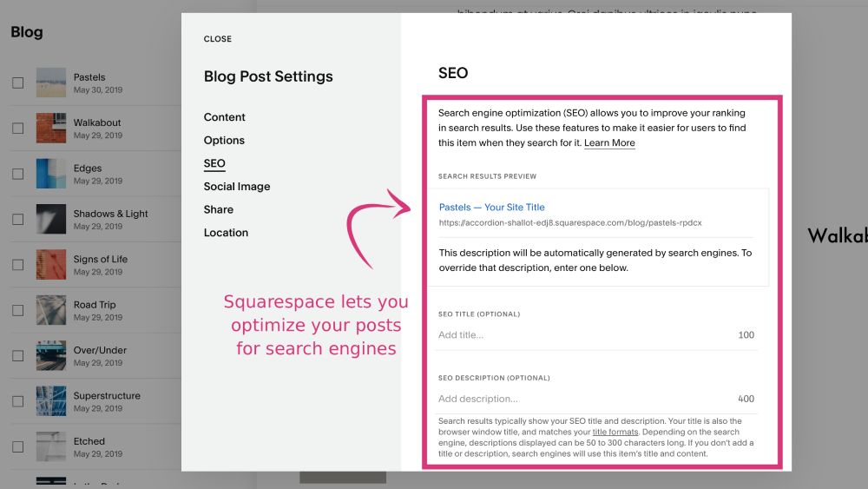Focus the SEO title Add title field

(x=596, y=335)
